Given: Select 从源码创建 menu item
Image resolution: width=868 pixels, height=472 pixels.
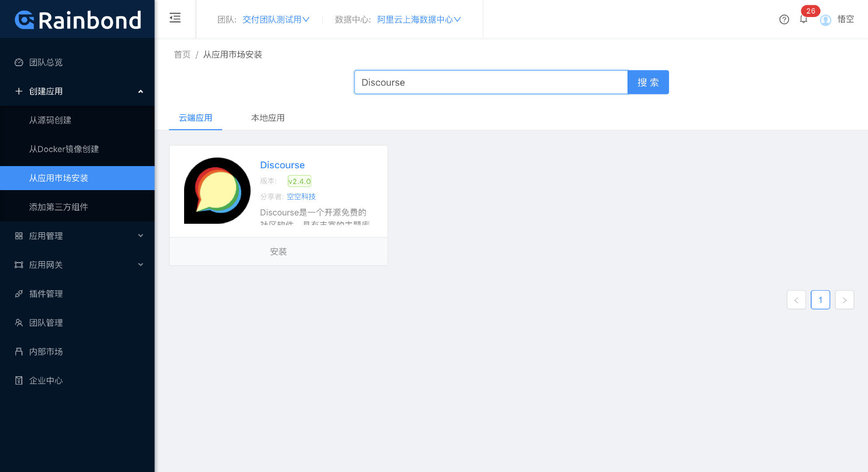Looking at the screenshot, I should (x=50, y=120).
